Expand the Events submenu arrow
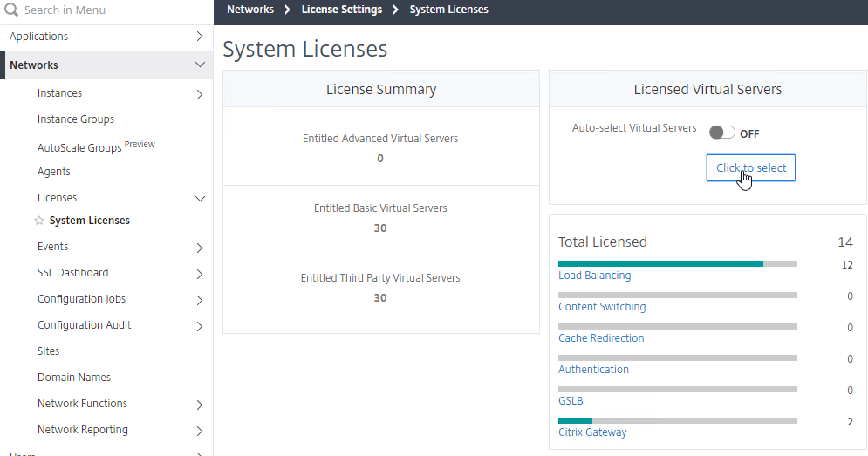The width and height of the screenshot is (868, 456). 200,248
